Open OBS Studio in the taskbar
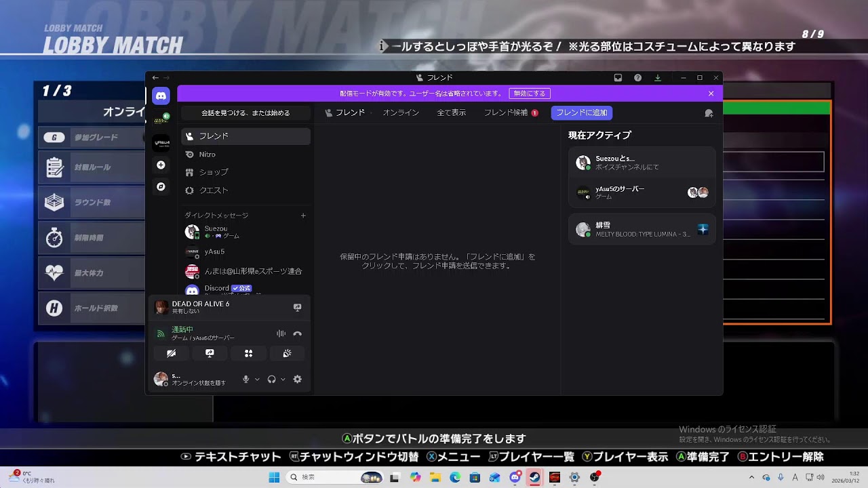This screenshot has height=488, width=868. (595, 477)
